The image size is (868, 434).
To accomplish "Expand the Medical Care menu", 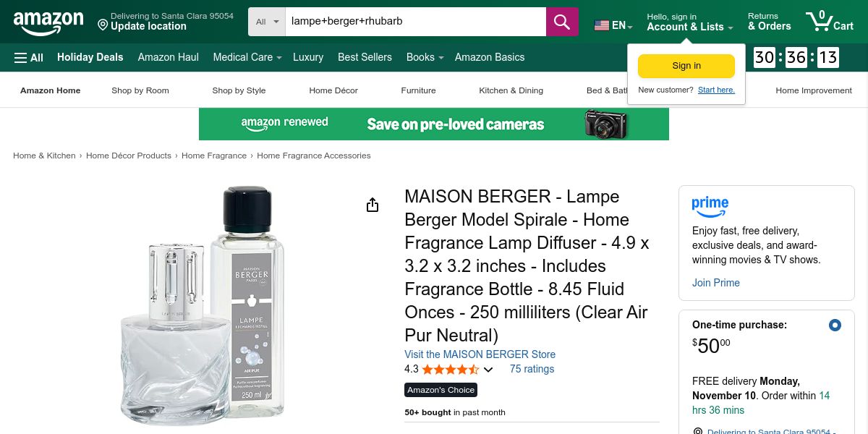I will [x=247, y=57].
